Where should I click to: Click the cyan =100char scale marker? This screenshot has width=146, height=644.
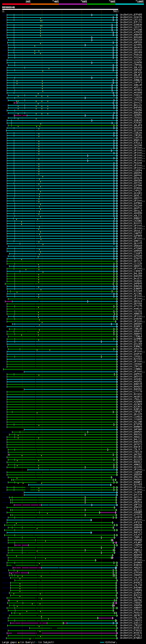tap(102, 642)
